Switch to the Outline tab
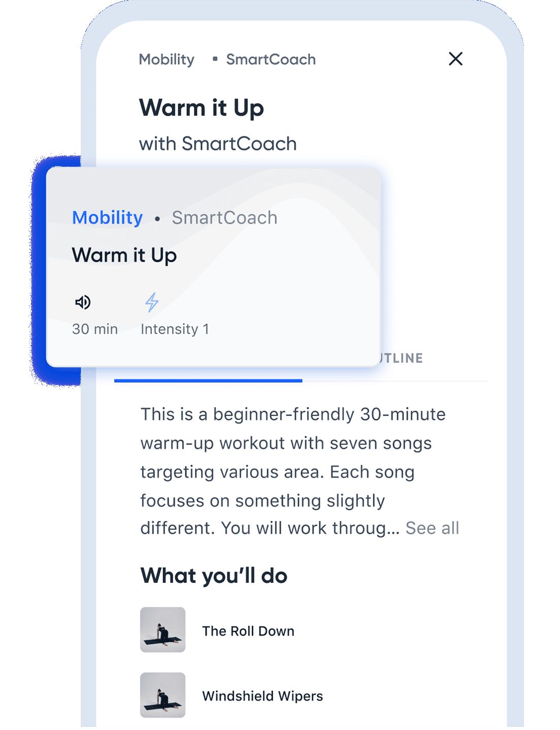Viewport: 560px width, 730px height. [401, 358]
